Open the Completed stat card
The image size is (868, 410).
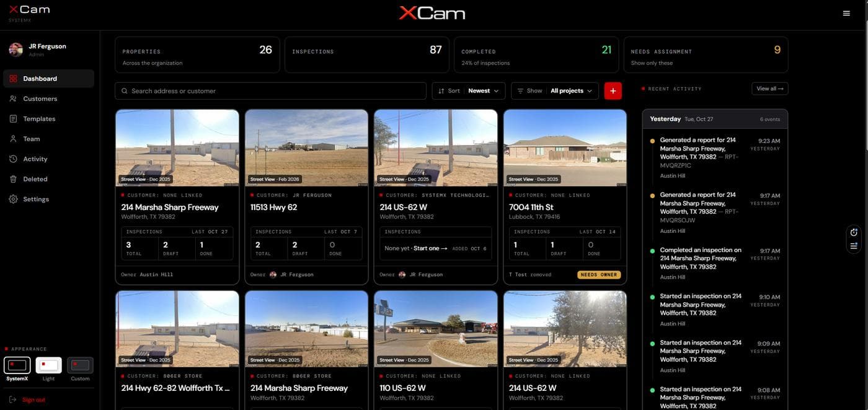[536, 55]
